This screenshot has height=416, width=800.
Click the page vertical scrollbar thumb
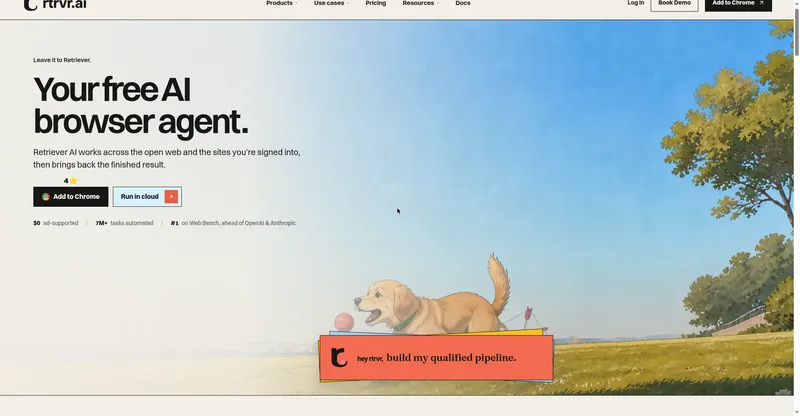pyautogui.click(x=796, y=31)
